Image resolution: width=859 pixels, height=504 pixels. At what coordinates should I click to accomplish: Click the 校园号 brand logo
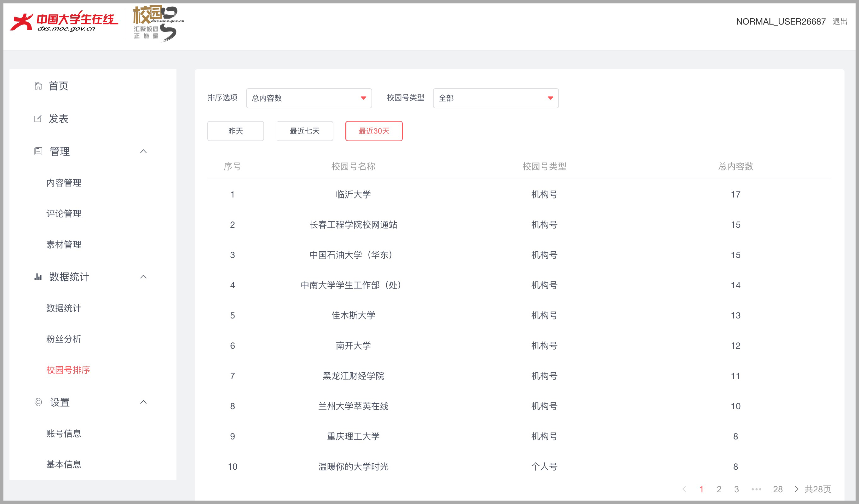coord(159,23)
